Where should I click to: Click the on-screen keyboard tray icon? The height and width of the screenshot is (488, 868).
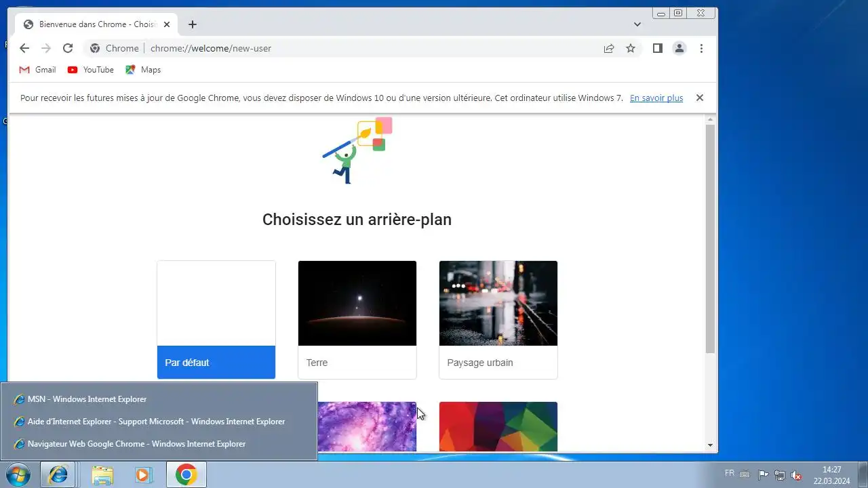tap(745, 475)
